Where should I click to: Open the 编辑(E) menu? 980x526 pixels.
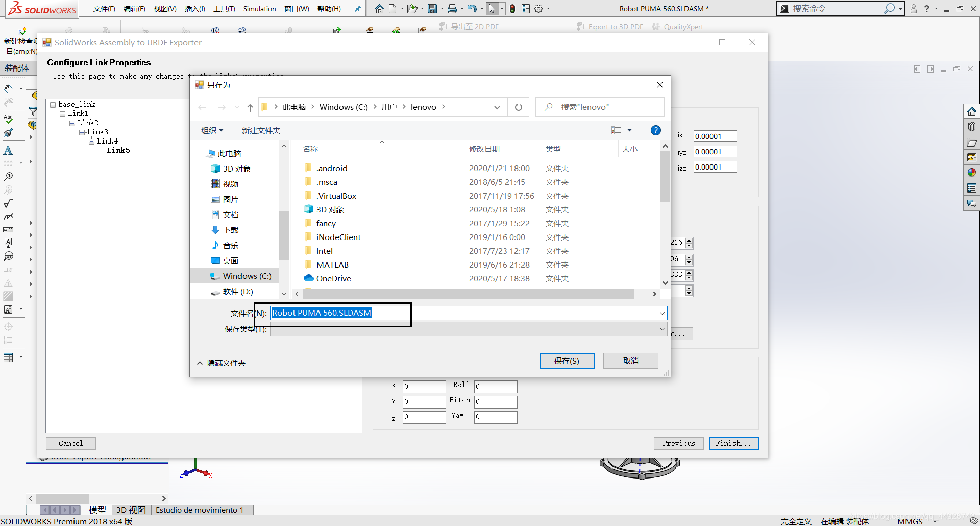pos(134,9)
